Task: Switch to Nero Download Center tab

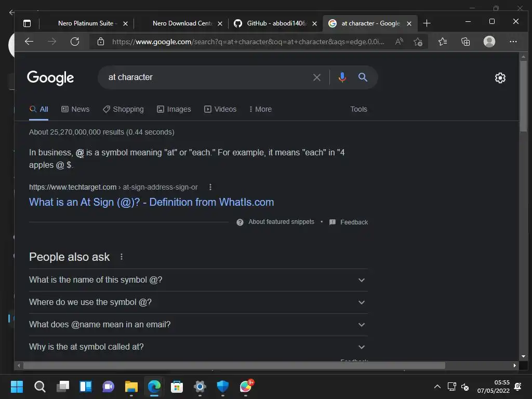Action: coord(182,23)
